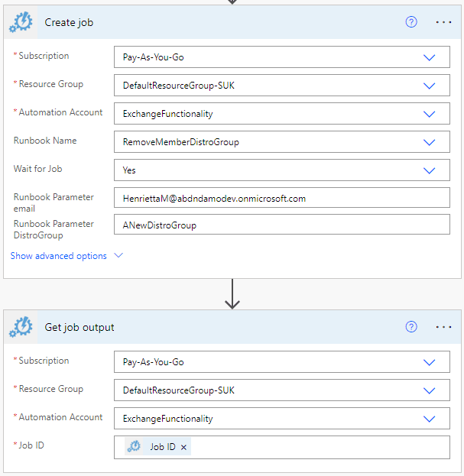
Task: Click the Get job output gear icon
Action: (x=21, y=327)
